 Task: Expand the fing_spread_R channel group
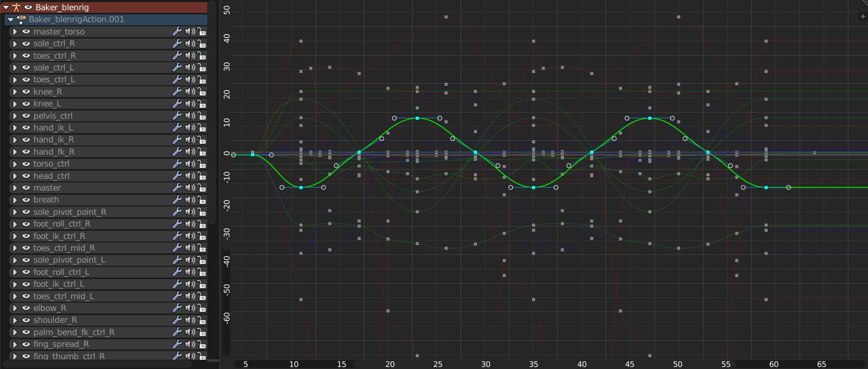tap(15, 344)
